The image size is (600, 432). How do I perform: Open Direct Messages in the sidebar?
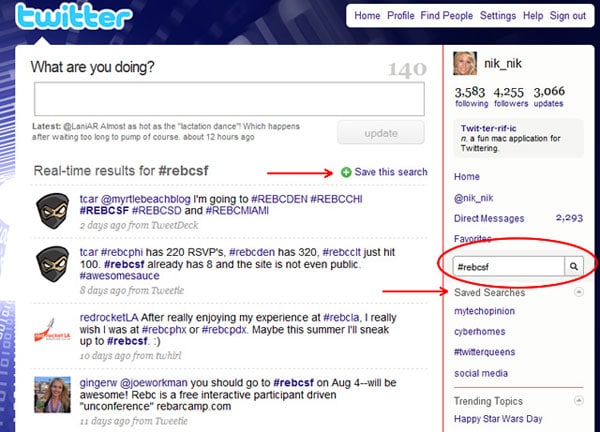488,218
